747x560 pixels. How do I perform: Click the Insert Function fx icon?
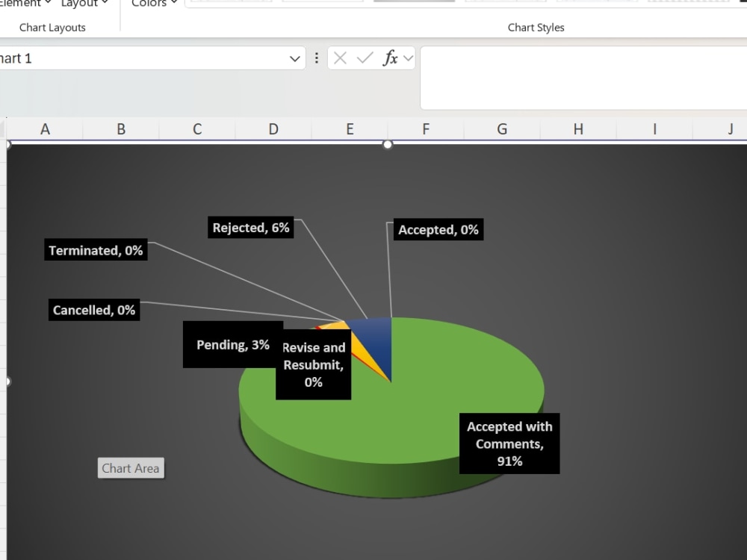pos(390,58)
